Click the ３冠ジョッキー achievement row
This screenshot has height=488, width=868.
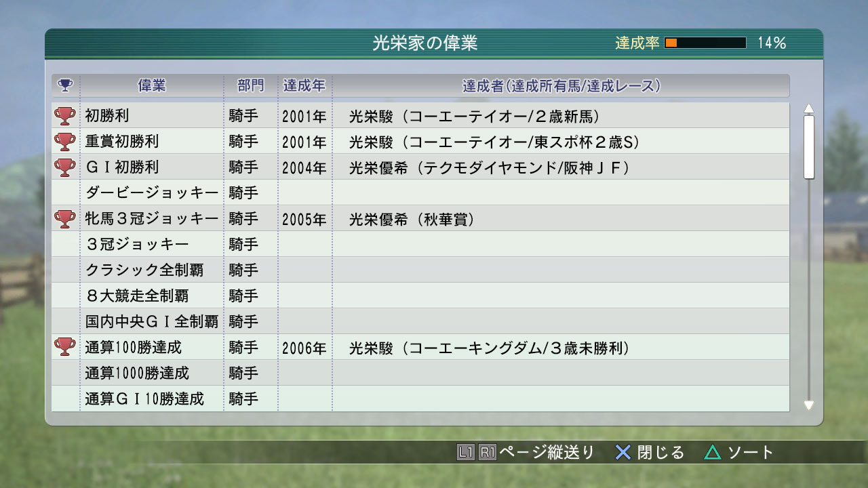coord(420,245)
